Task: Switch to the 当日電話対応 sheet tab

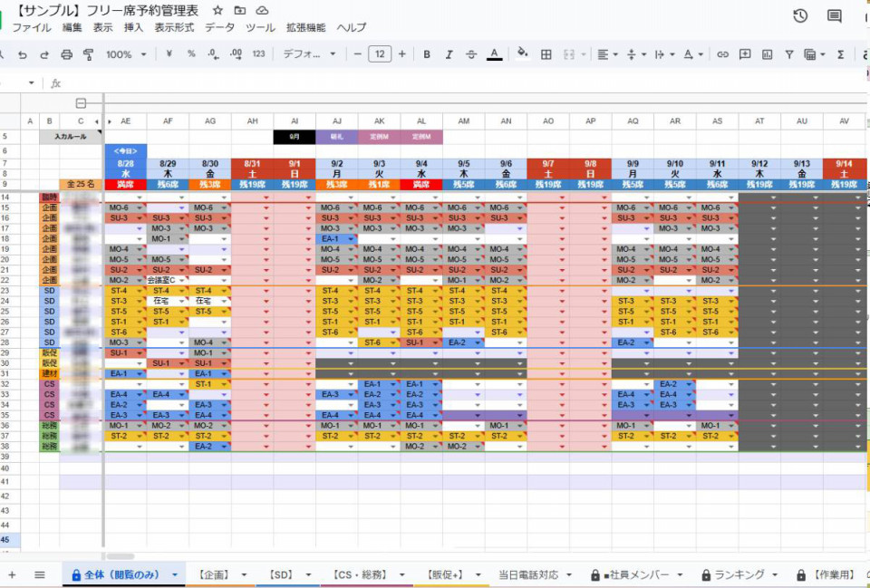Action: pyautogui.click(x=528, y=574)
